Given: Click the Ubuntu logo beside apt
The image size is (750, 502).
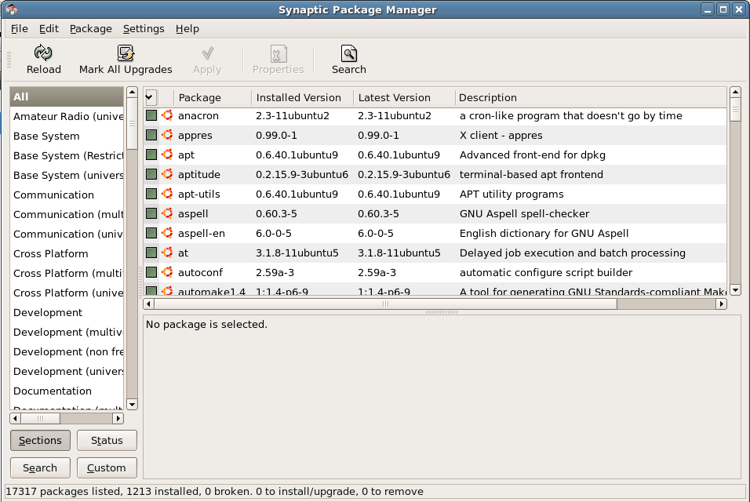Looking at the screenshot, I should click(x=167, y=154).
